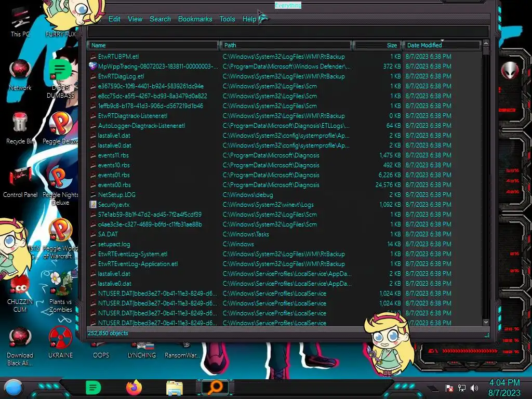Open the Control Panel desktop icon
532x399 pixels.
tap(20, 182)
